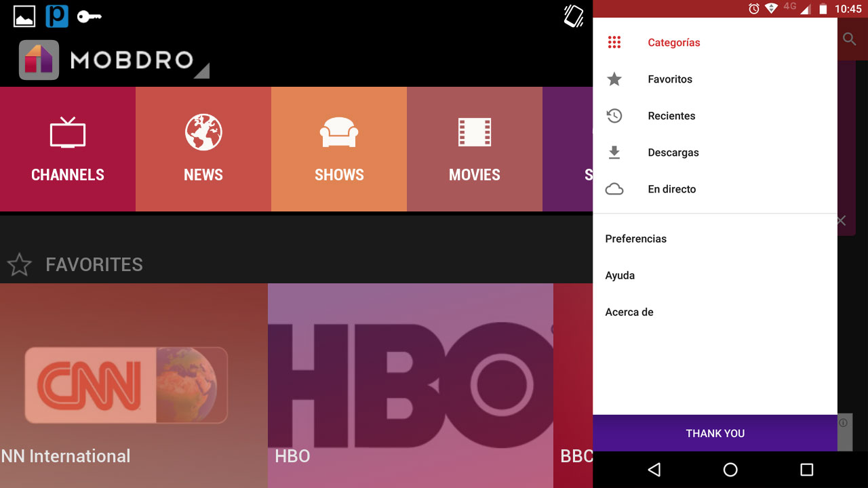868x488 pixels.
Task: Click the cloud icon beside En directo
Action: coord(614,189)
